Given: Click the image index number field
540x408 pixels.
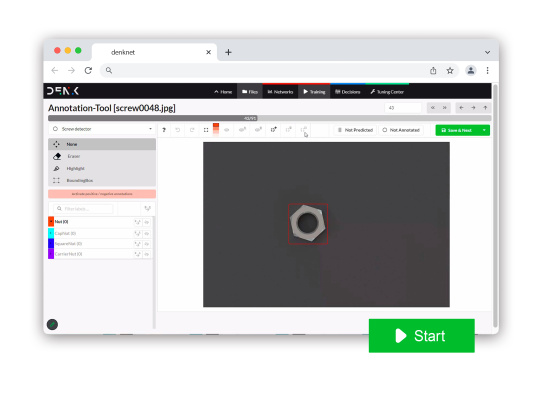Looking at the screenshot, I should [403, 108].
